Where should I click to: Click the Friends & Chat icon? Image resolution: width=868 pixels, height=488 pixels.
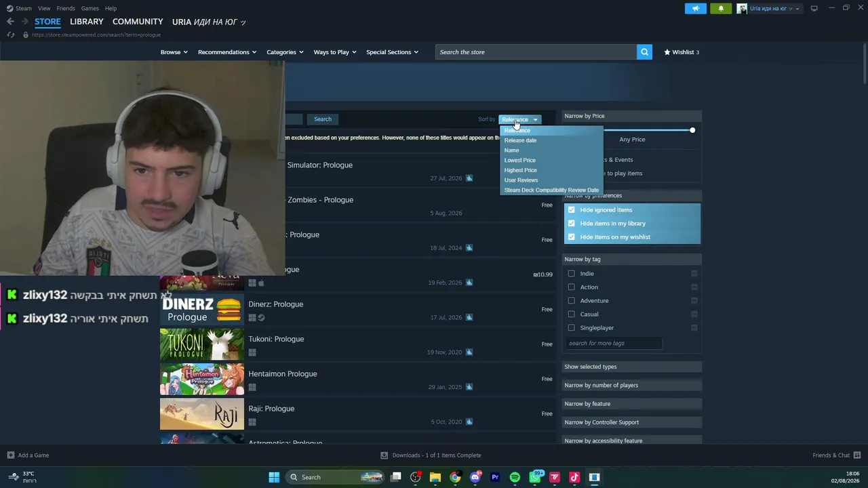(857, 455)
